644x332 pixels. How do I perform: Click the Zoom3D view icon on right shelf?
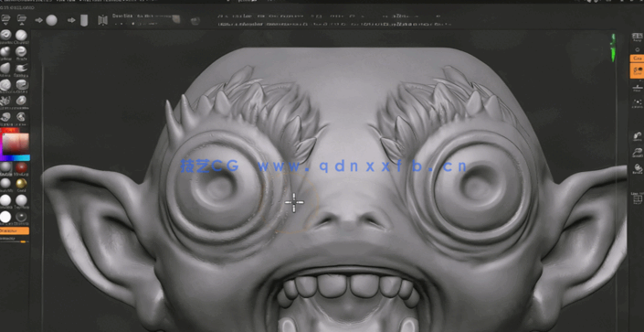coord(637,154)
